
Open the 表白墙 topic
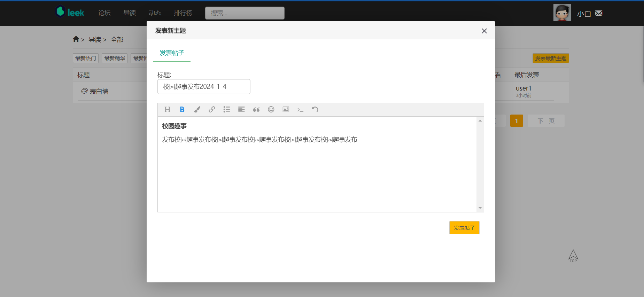(x=99, y=92)
